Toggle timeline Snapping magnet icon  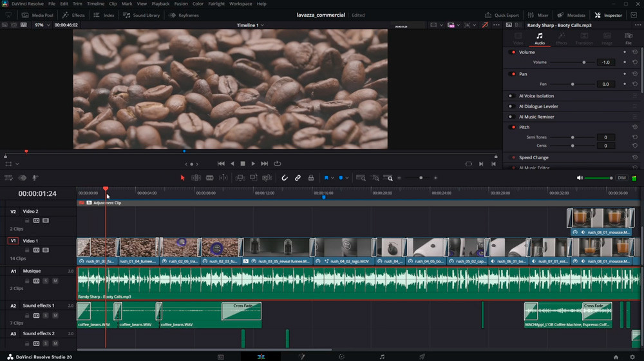[284, 178]
